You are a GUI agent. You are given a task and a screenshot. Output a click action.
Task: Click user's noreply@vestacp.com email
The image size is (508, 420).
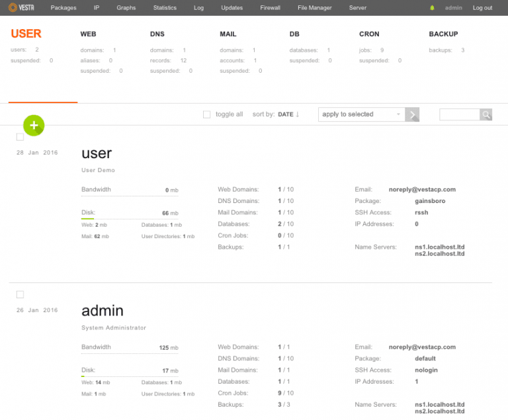[x=422, y=190]
